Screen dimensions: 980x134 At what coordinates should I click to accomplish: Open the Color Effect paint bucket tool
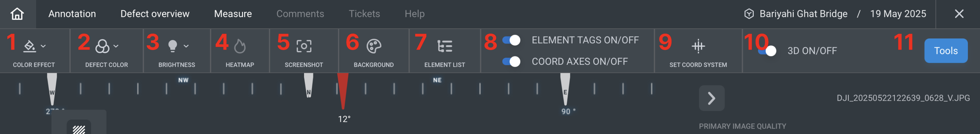click(29, 46)
